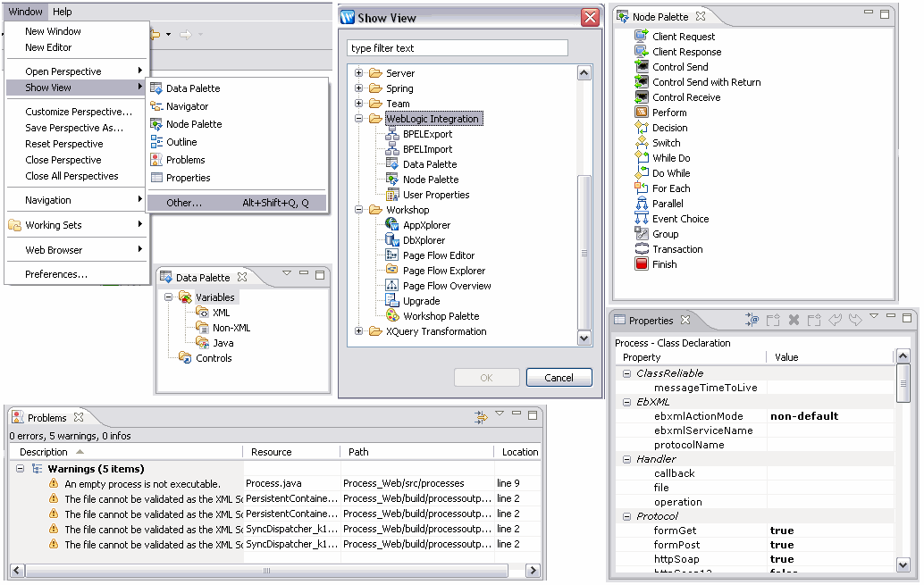Screen dimensions: 924x585
Task: Open the Window menu
Action: pos(25,12)
